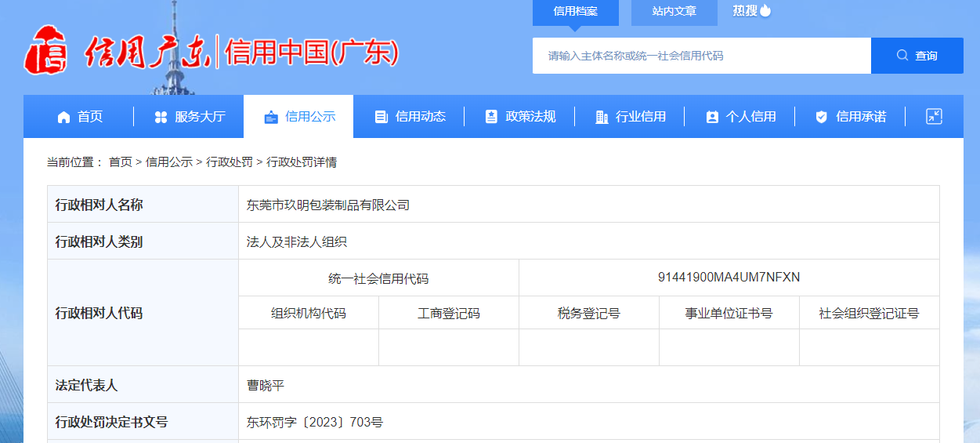Viewport: 980px width, 443px height.
Task: Click the collapse fullscreen icon in navbar
Action: [934, 116]
